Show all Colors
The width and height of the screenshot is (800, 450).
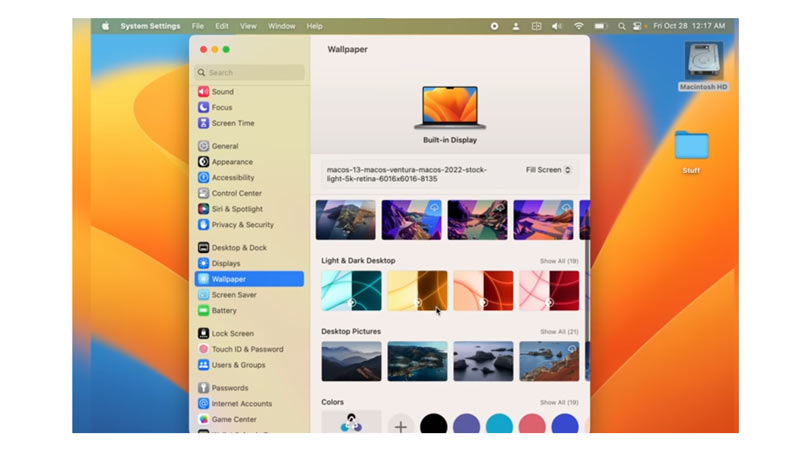pyautogui.click(x=559, y=403)
